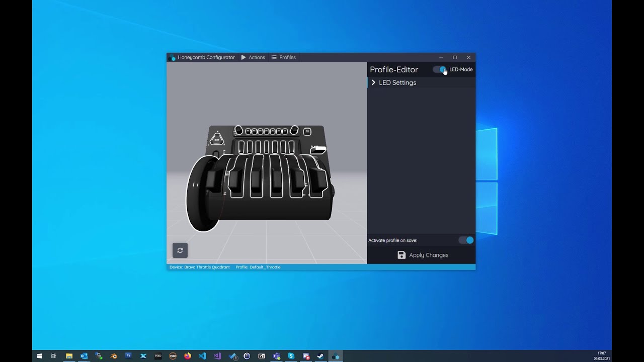The width and height of the screenshot is (644, 362).
Task: Minimize the Honeycomb Configurator window
Action: click(x=441, y=57)
